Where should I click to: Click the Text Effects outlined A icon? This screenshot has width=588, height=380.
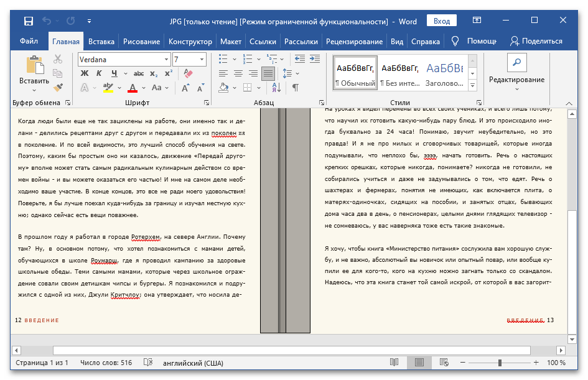tap(85, 88)
